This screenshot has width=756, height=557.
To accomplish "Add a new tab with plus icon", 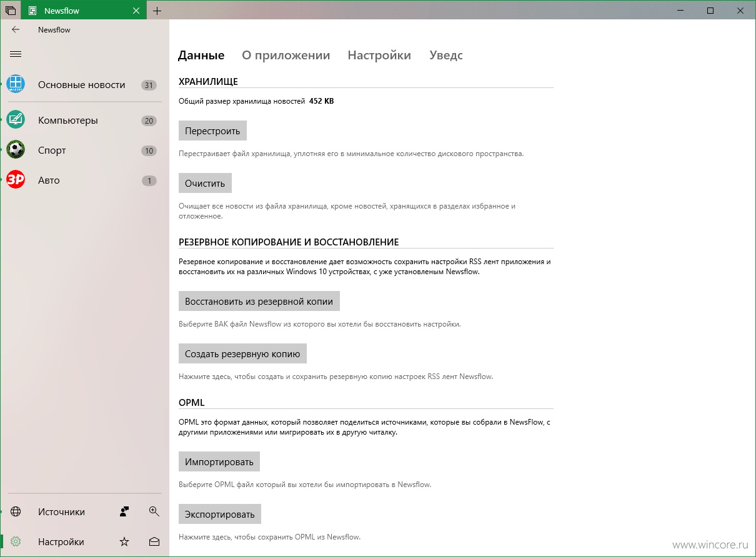I will coord(157,11).
